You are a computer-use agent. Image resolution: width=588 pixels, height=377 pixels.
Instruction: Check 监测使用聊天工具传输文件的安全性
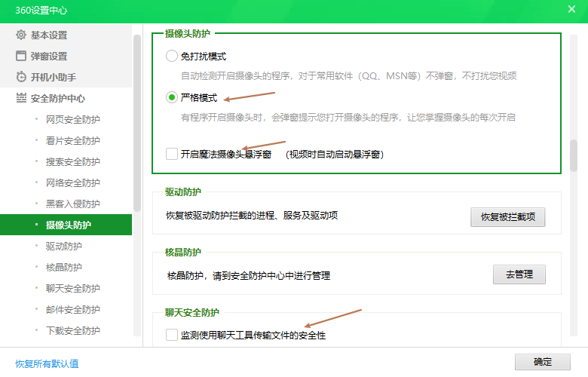(172, 335)
